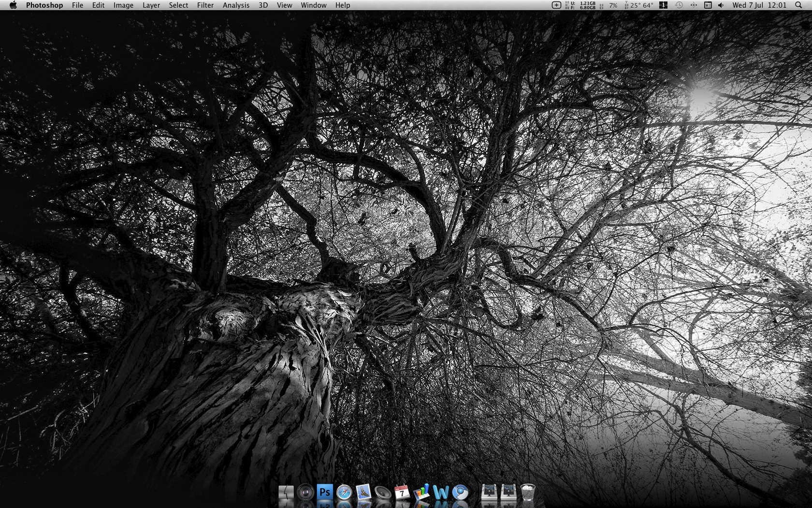Open iCal calendar from the Dock
This screenshot has width=812, height=508.
point(402,493)
